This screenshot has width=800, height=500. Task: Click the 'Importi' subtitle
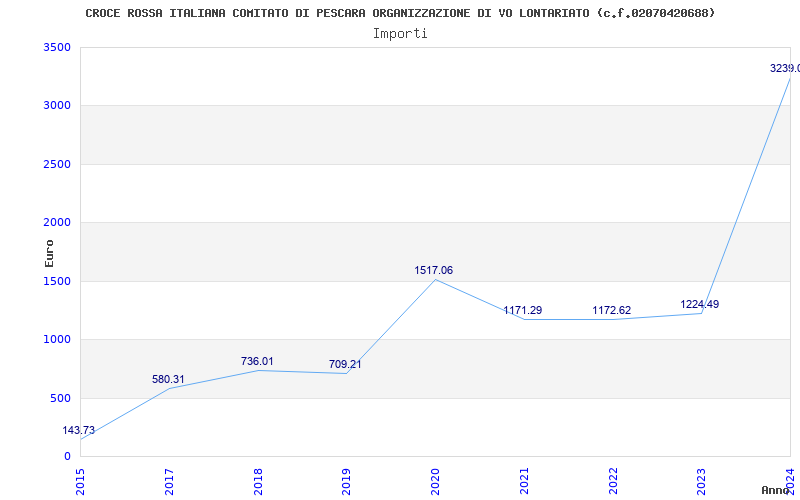[x=400, y=34]
